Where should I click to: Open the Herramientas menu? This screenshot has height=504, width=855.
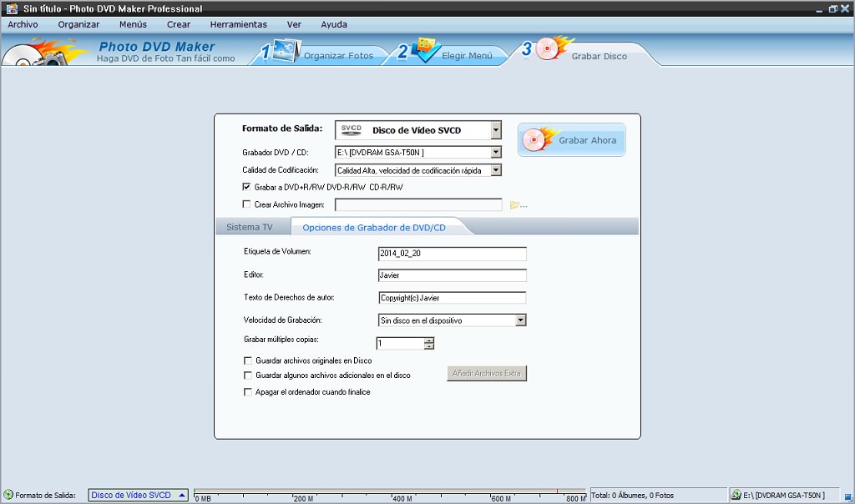pos(238,24)
